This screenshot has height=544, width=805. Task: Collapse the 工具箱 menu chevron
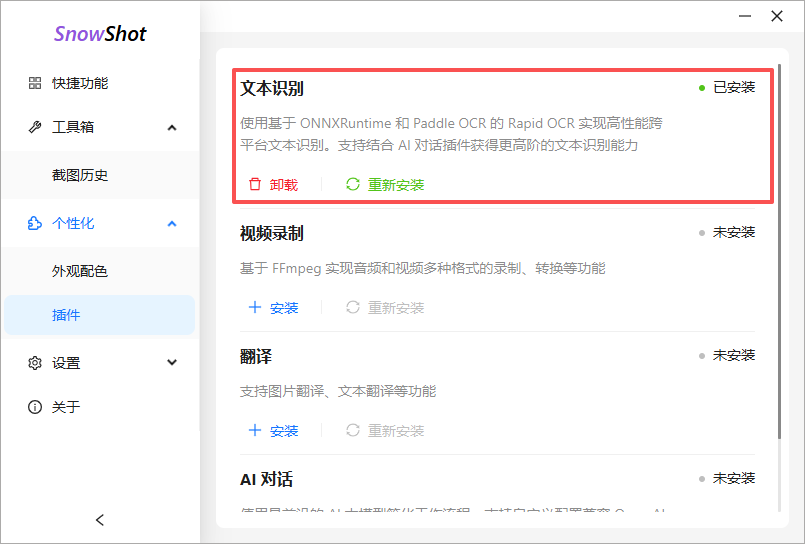click(x=172, y=127)
